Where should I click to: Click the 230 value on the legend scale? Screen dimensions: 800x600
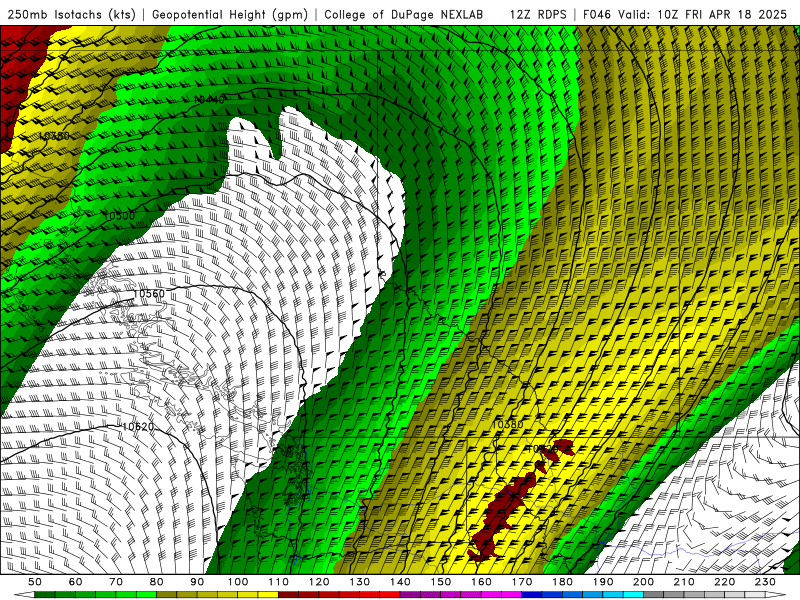pyautogui.click(x=765, y=582)
